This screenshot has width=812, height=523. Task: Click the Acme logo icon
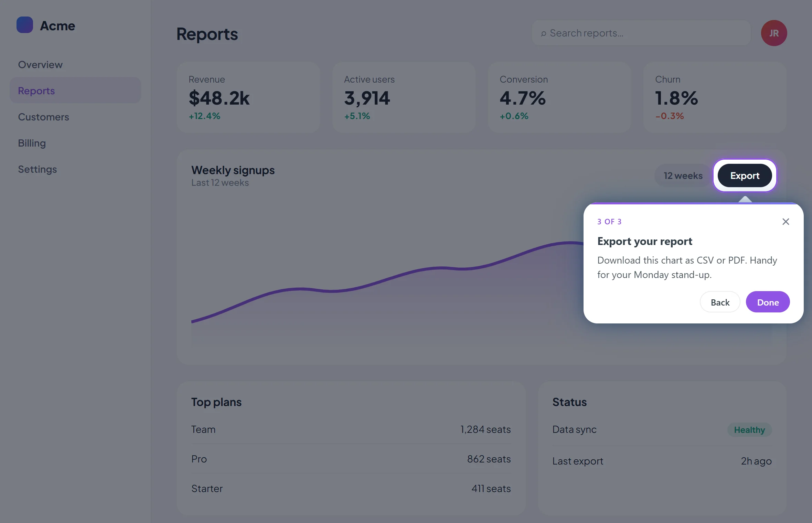pyautogui.click(x=25, y=25)
